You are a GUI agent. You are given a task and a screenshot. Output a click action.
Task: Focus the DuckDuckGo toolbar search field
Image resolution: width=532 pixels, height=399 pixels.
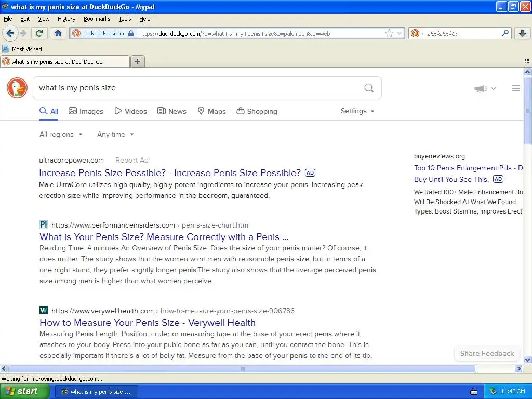pos(461,34)
